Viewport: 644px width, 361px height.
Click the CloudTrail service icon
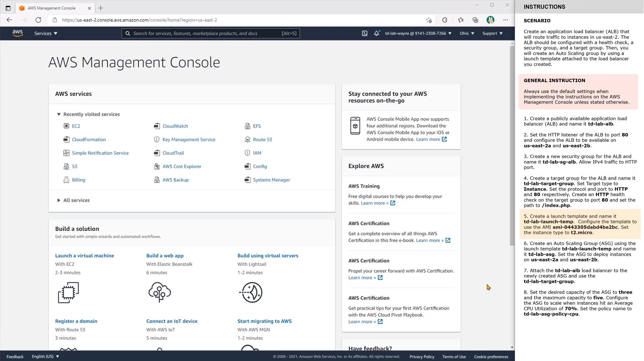pos(157,153)
